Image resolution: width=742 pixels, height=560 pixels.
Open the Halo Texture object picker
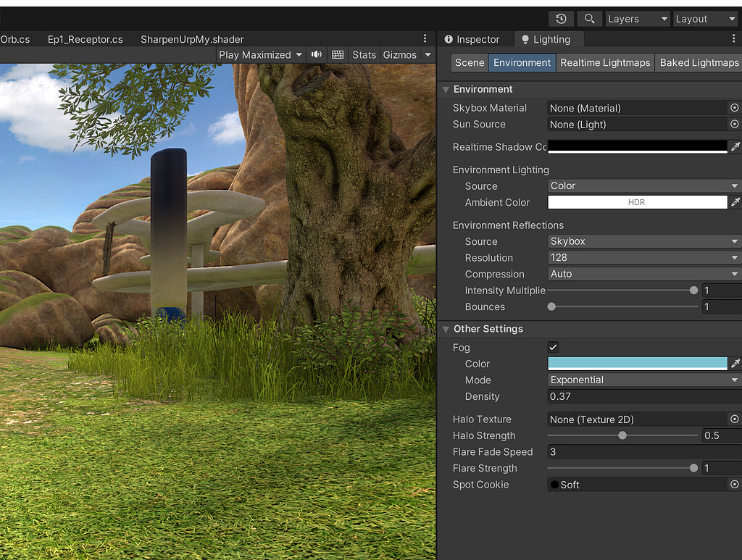[733, 419]
